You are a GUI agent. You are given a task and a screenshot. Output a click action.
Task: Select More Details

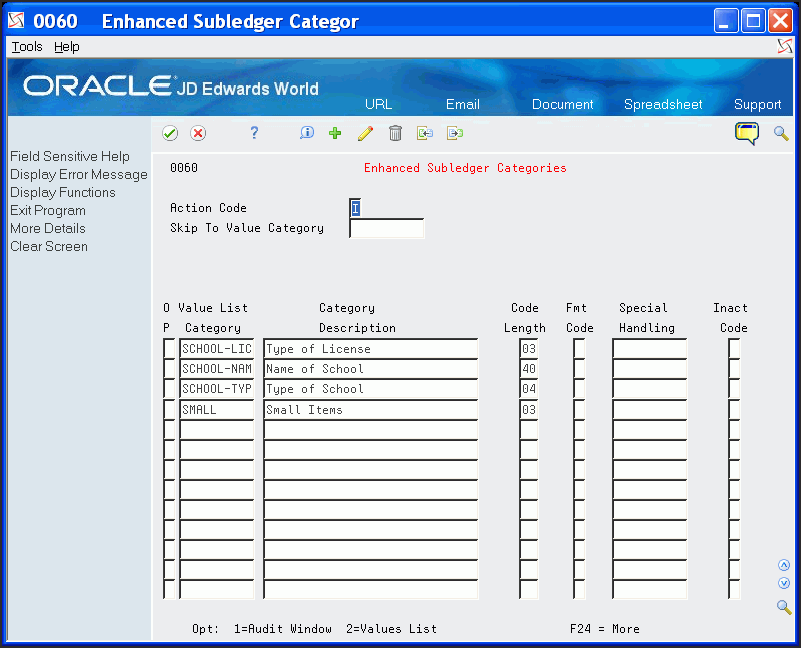click(48, 228)
